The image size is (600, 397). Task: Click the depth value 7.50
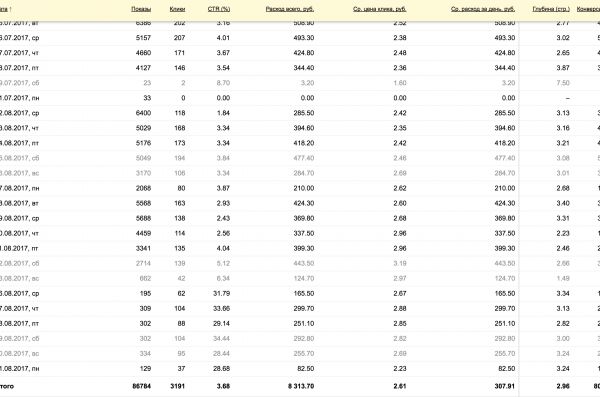point(563,83)
